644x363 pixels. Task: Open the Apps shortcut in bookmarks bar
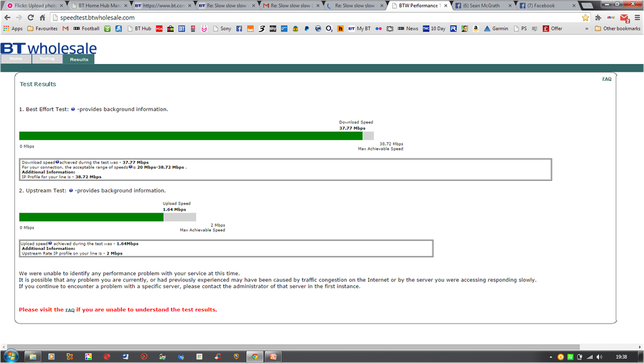[13, 28]
